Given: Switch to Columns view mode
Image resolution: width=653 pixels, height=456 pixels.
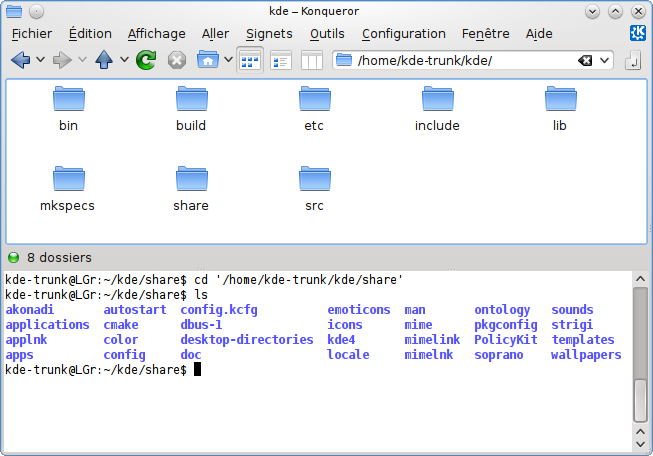Looking at the screenshot, I should (x=311, y=60).
